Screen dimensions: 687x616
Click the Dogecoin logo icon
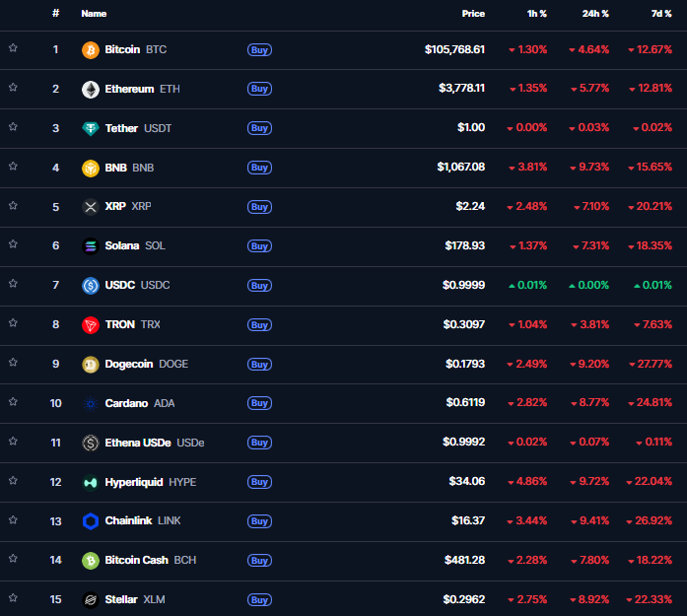(90, 364)
